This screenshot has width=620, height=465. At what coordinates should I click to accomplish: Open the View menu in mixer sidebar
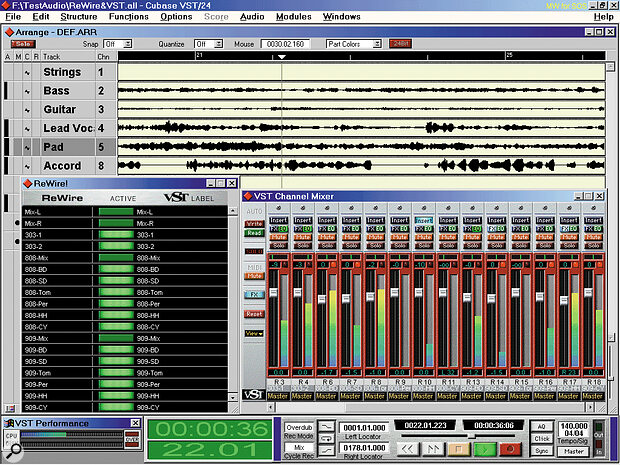pos(254,333)
